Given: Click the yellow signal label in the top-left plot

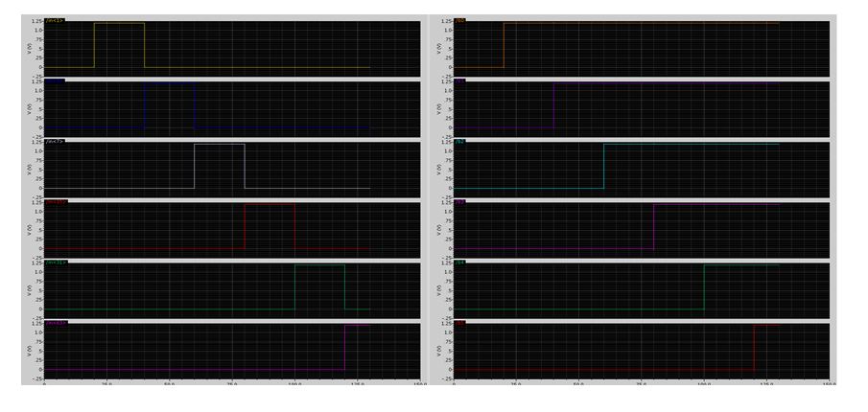Looking at the screenshot, I should coord(55,20).
